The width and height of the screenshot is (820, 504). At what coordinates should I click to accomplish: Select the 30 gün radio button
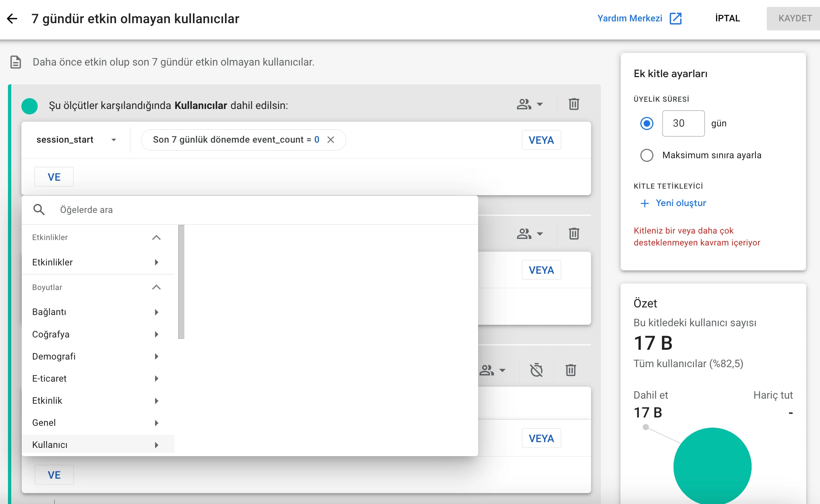(x=647, y=123)
